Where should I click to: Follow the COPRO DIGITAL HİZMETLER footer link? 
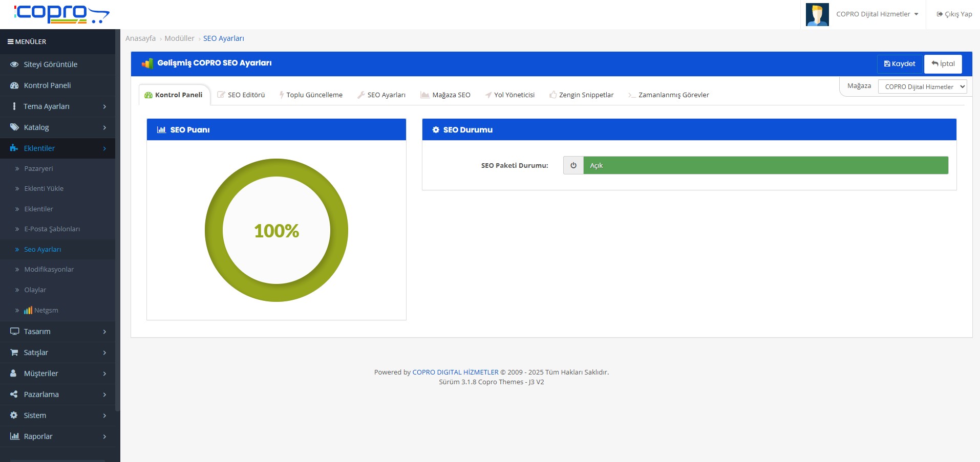point(455,372)
